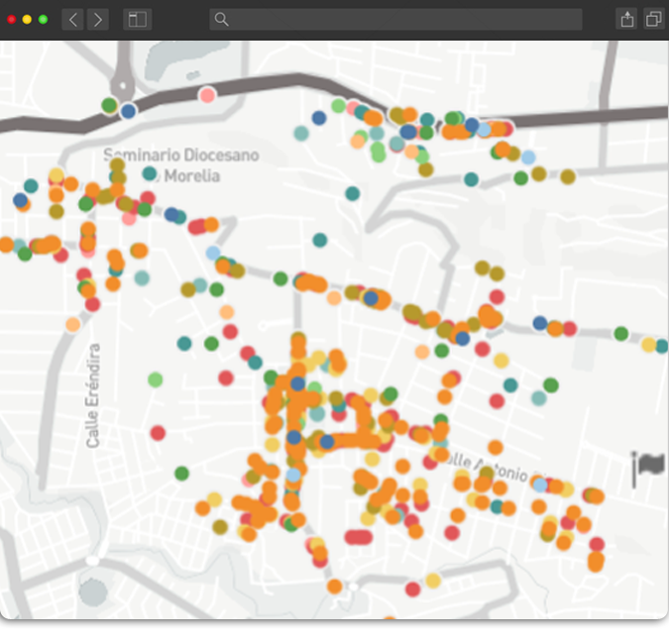669x644 pixels.
Task: Select the green dot beside the top roundabout
Action: tap(109, 104)
